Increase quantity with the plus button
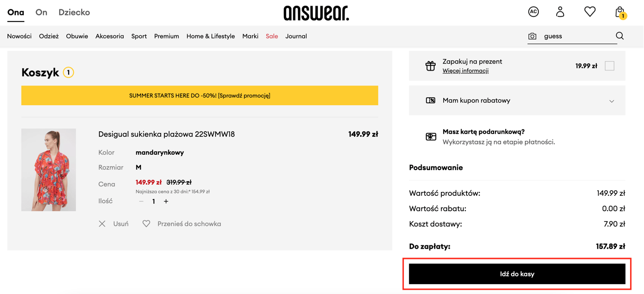This screenshot has width=644, height=294. point(166,201)
